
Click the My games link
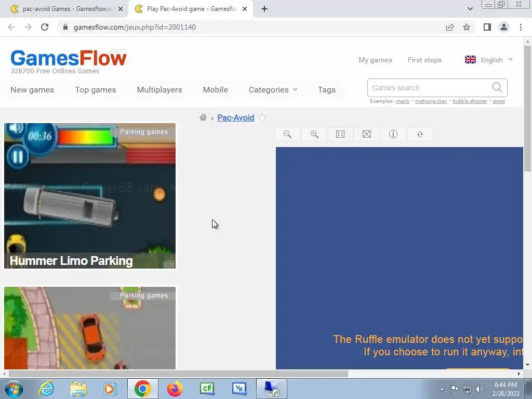coord(375,60)
